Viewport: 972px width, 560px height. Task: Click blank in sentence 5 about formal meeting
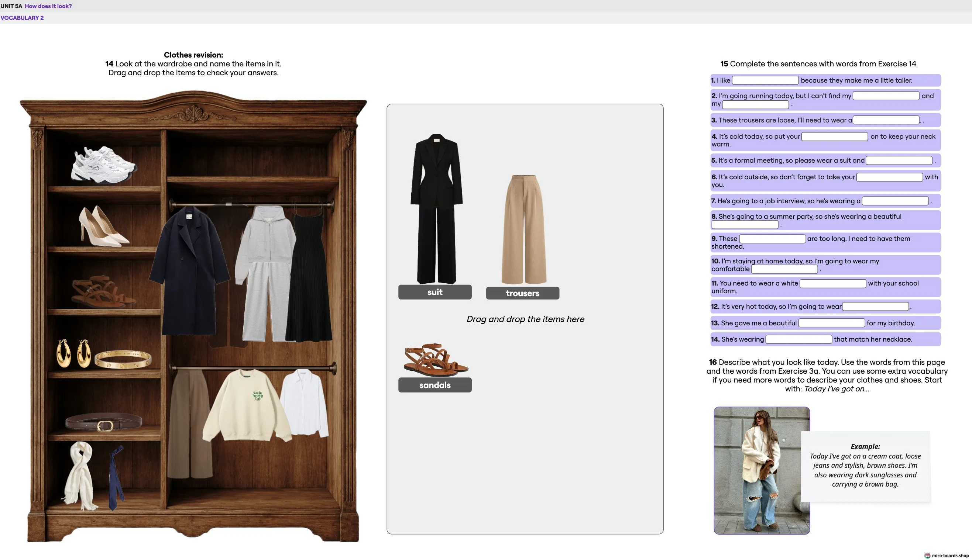click(899, 160)
